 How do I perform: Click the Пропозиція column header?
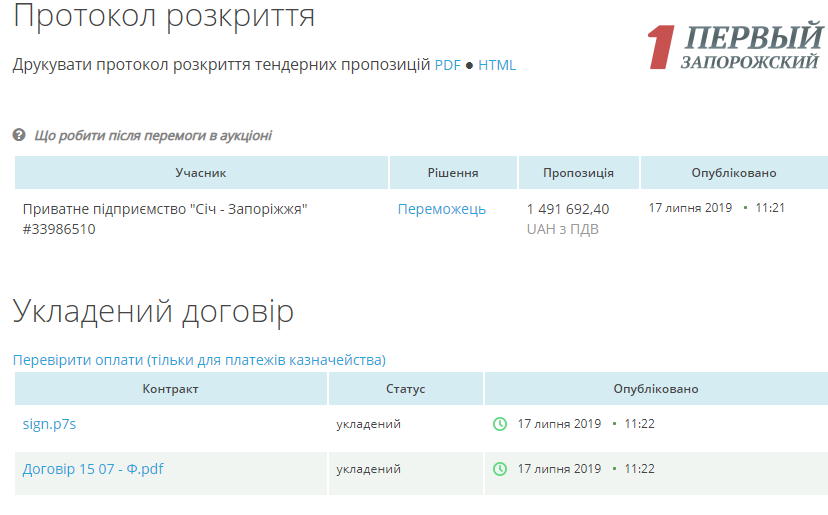click(578, 173)
